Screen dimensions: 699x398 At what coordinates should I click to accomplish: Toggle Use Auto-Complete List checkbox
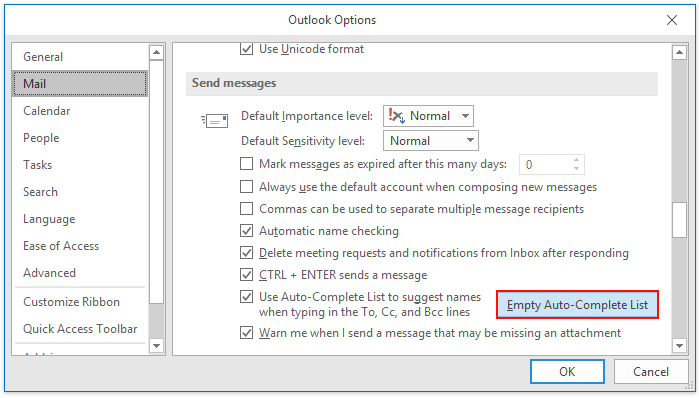[247, 297]
